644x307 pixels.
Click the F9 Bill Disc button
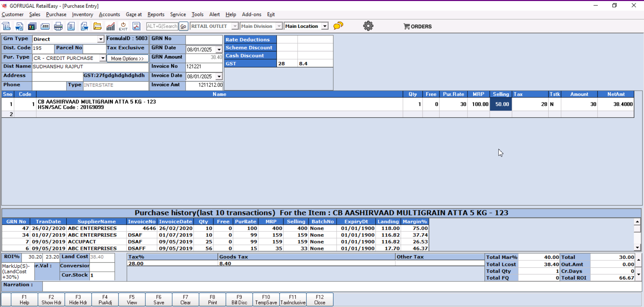click(x=239, y=300)
